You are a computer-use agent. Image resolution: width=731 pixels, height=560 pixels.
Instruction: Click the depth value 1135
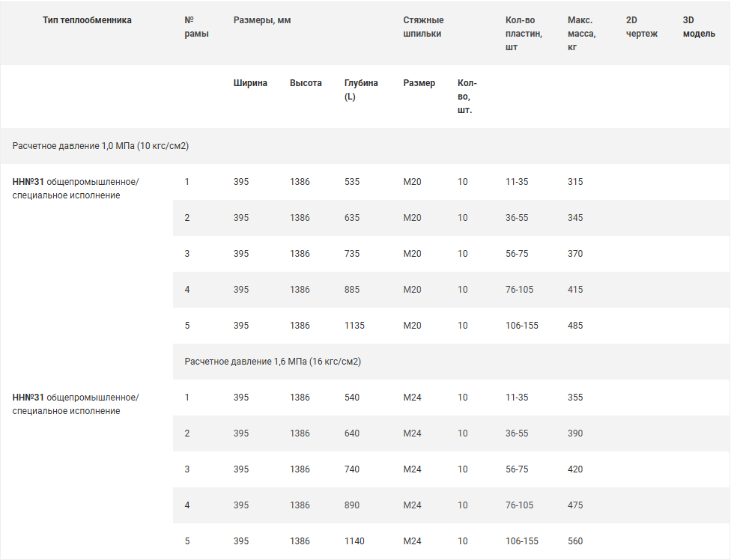[354, 326]
